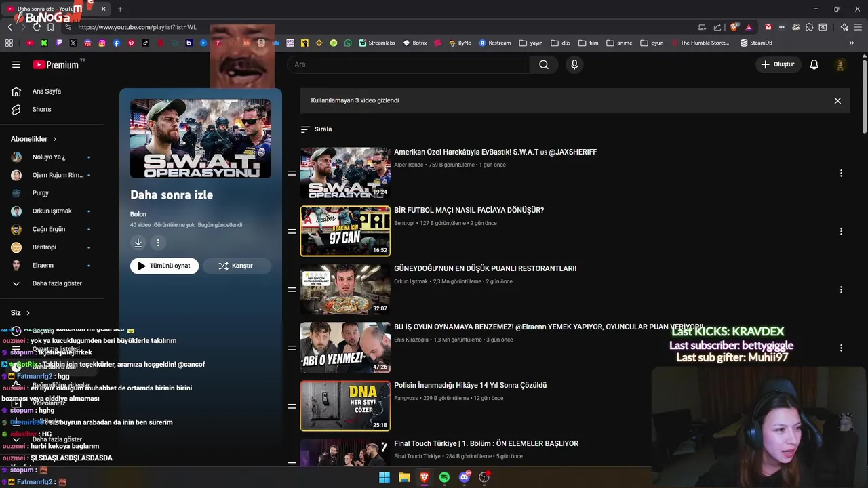Bookmark this page using the bookmark icon

click(50, 27)
